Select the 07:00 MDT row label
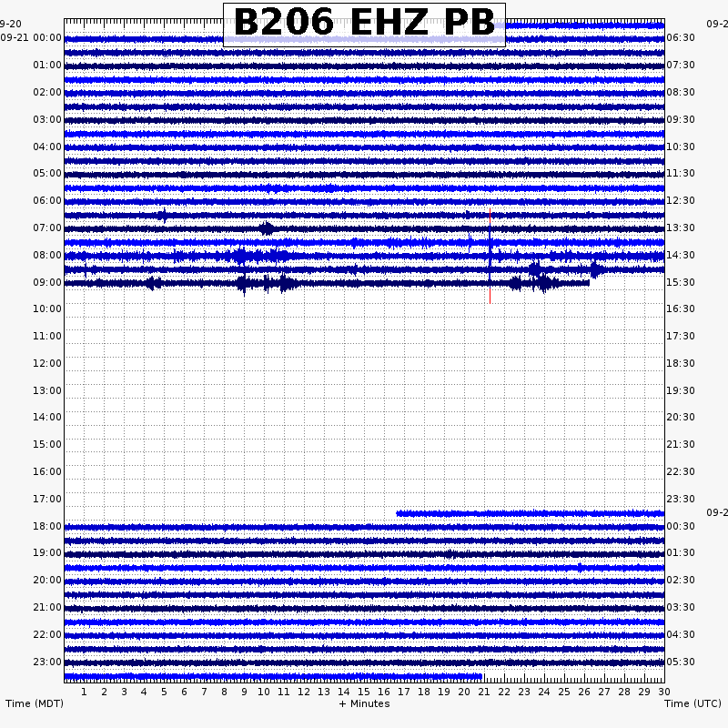 click(47, 228)
